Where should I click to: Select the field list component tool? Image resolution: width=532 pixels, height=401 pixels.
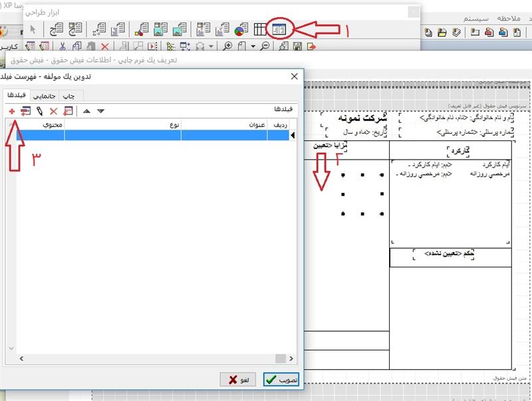click(278, 29)
